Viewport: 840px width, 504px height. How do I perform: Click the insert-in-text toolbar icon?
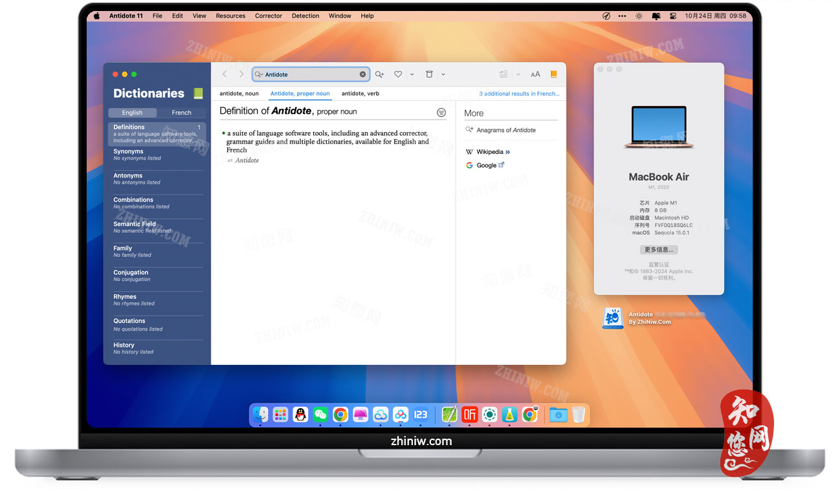pos(503,74)
